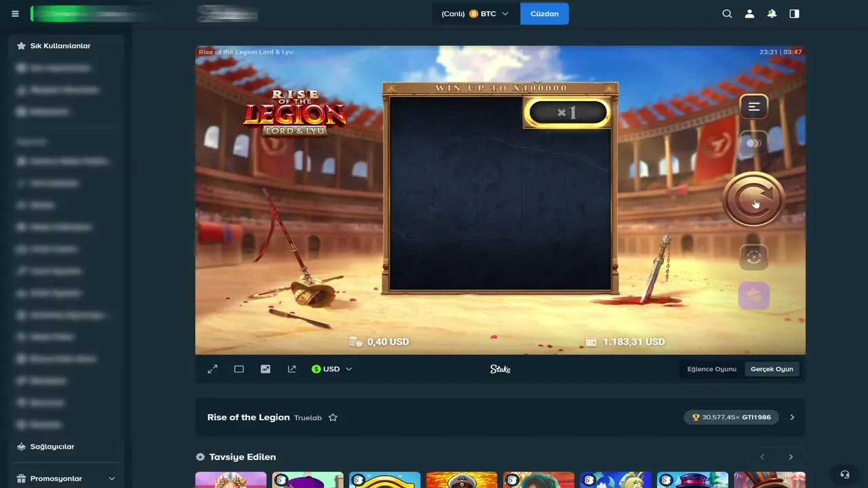Image resolution: width=868 pixels, height=488 pixels.
Task: Select Eğlence Oyunu mode
Action: tap(711, 369)
